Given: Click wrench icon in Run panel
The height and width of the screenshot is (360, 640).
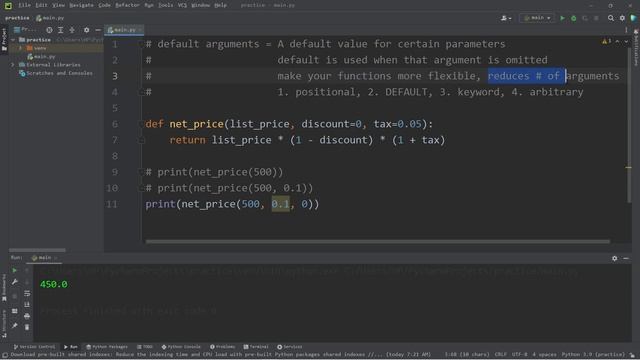Looking at the screenshot, I should coord(14,282).
